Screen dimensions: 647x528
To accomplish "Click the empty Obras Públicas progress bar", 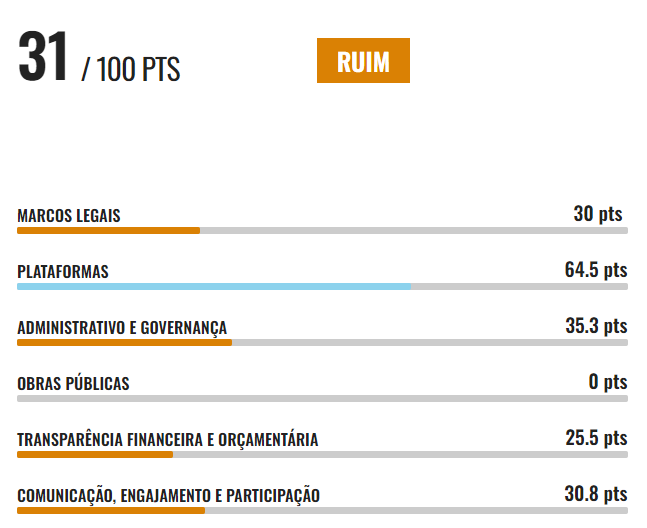I will [x=322, y=399].
